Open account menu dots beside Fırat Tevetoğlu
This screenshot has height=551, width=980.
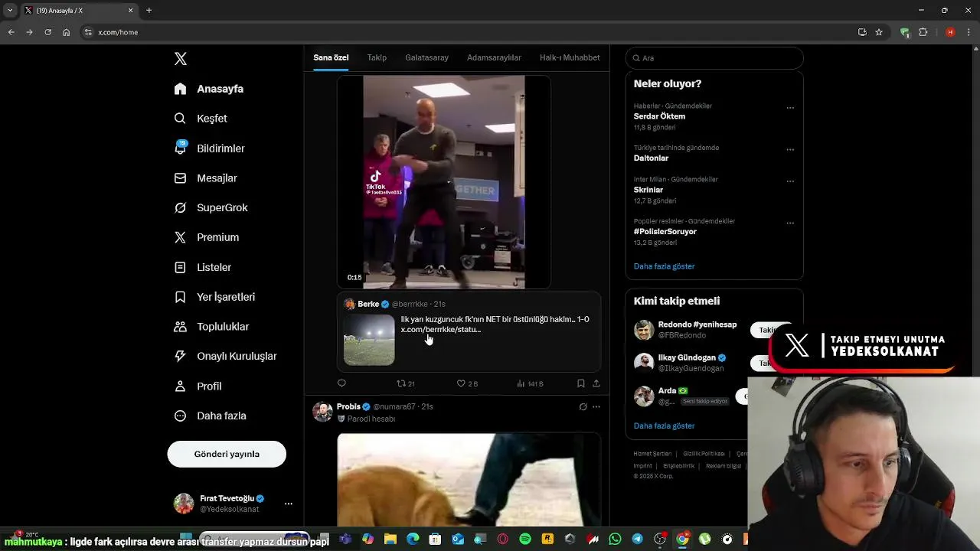coord(288,504)
